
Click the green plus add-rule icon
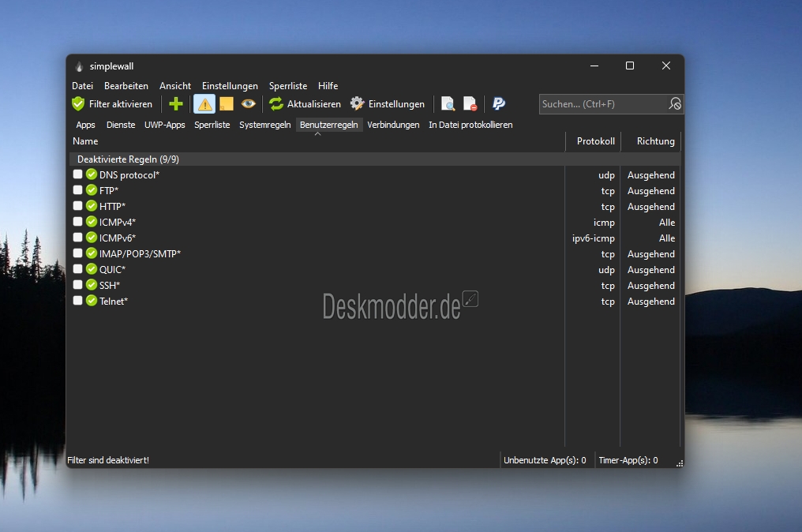tap(176, 104)
